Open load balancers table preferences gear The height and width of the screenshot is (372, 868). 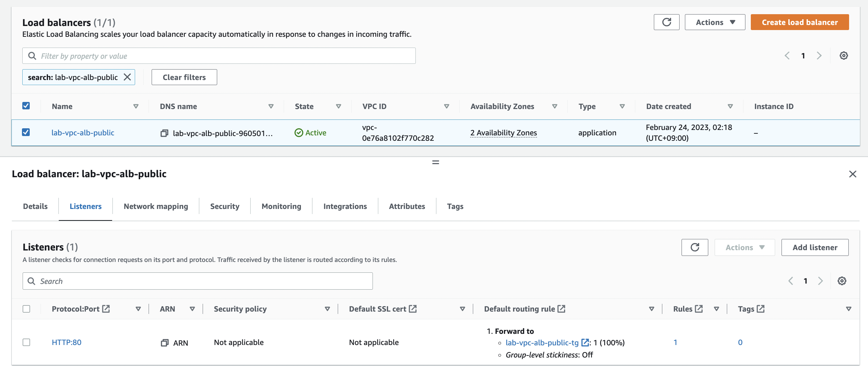(x=843, y=56)
